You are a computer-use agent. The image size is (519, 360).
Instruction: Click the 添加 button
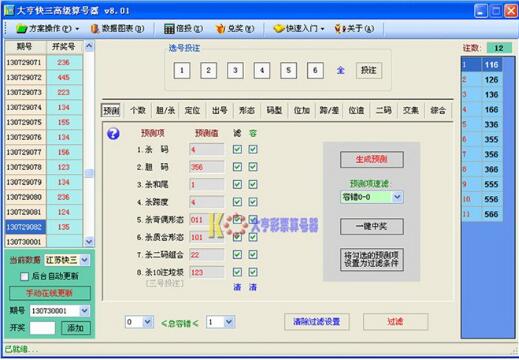click(76, 328)
